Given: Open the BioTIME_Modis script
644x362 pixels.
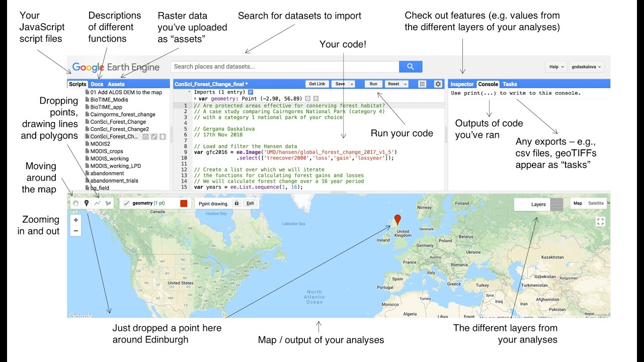Looking at the screenshot, I should (107, 100).
